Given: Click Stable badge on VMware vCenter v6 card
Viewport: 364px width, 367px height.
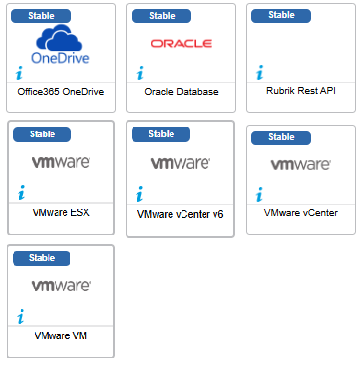Looking at the screenshot, I should click(x=161, y=134).
